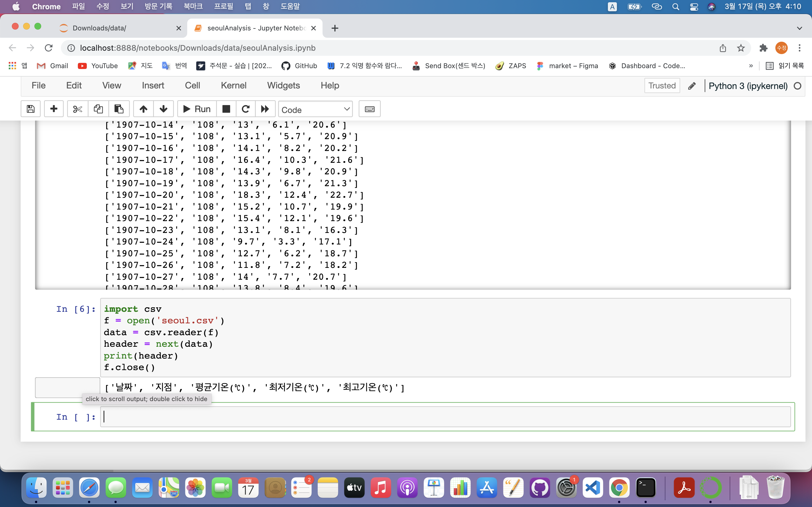Move selected cell down arrow
This screenshot has width=812, height=507.
[164, 109]
